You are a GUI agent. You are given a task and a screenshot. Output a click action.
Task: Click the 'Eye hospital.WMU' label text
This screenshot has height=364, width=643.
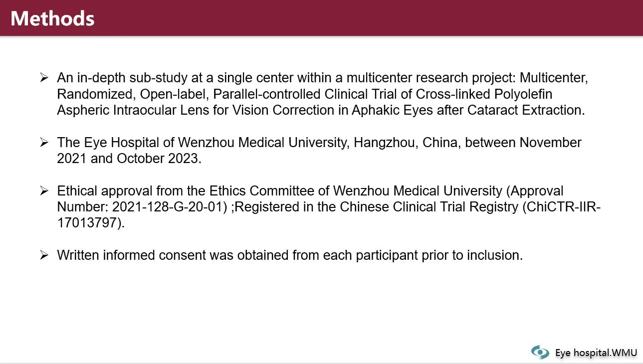click(x=596, y=353)
